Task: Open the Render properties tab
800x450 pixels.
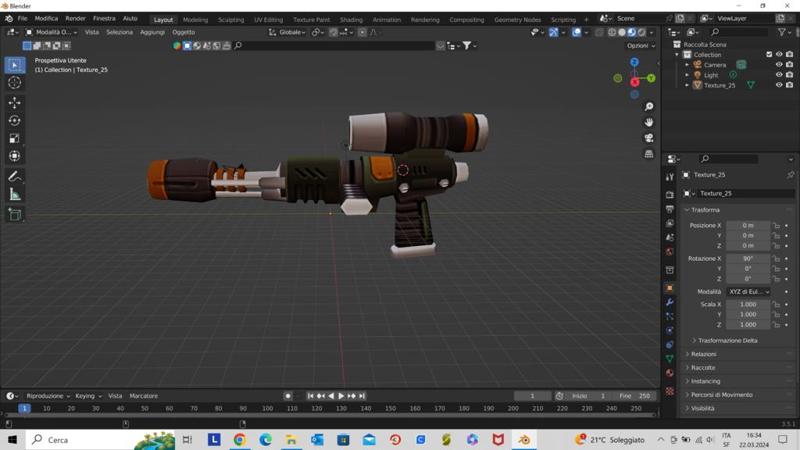Action: (x=670, y=195)
